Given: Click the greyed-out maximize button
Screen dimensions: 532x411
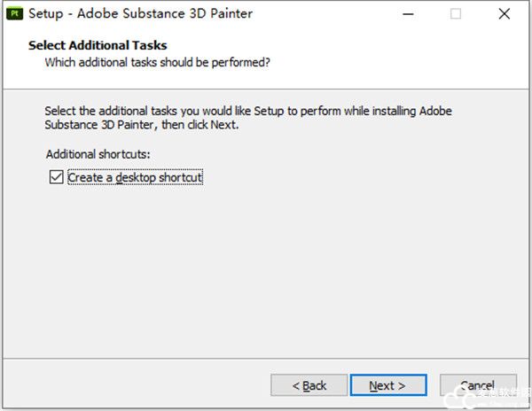Looking at the screenshot, I should [456, 13].
